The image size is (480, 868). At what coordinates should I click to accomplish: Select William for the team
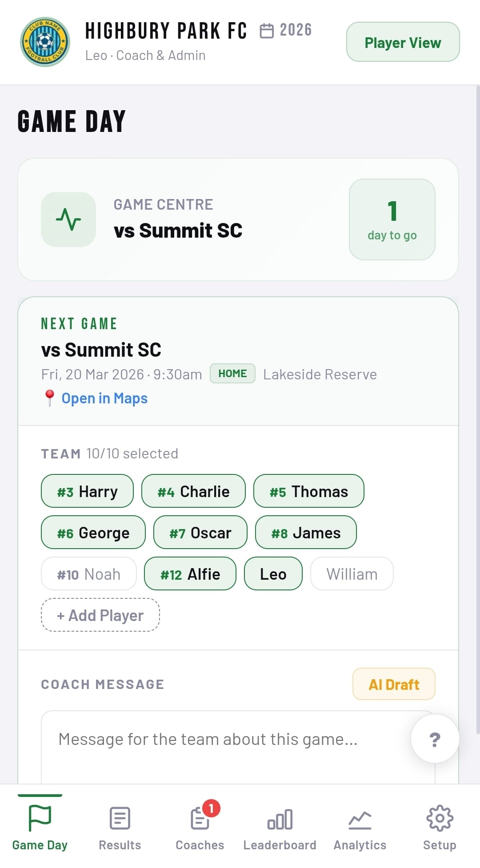(352, 574)
